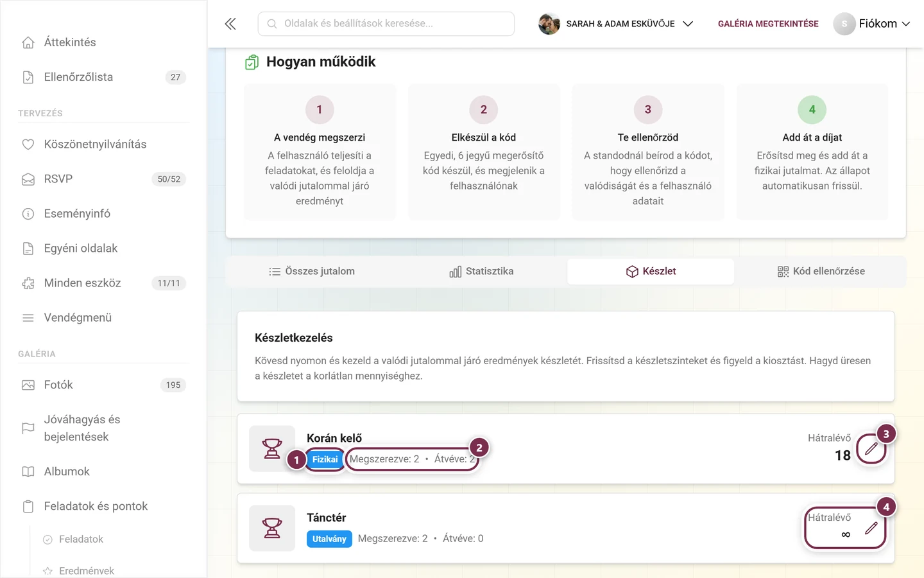This screenshot has width=924, height=578.
Task: Click the Jóváhagyás és bejelentések flag icon
Action: pyautogui.click(x=28, y=428)
